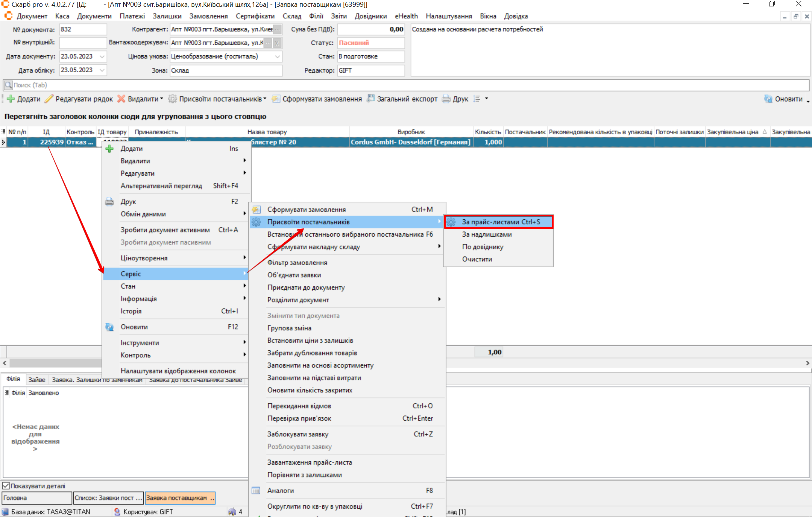The image size is (812, 517).
Task: Click the Список: Заявки пост window button
Action: tap(108, 498)
